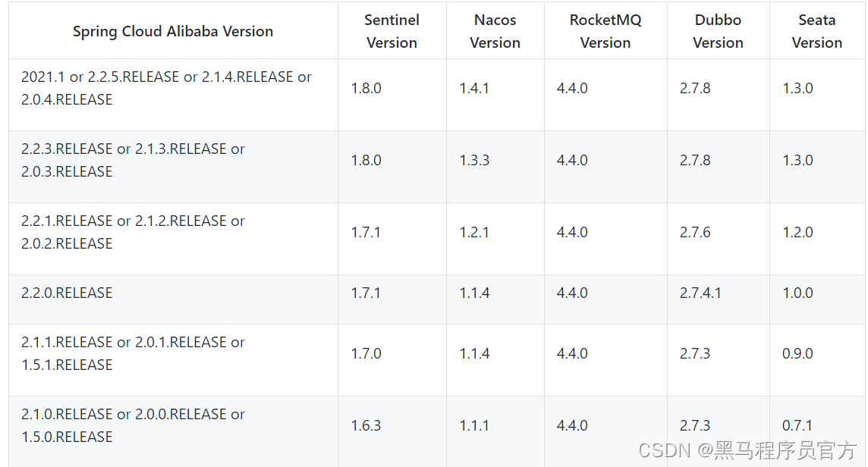This screenshot has height=467, width=868.
Task: Click the 2.2.3.RELEASE or 2.1.3.RELEASE cell
Action: [x=133, y=160]
